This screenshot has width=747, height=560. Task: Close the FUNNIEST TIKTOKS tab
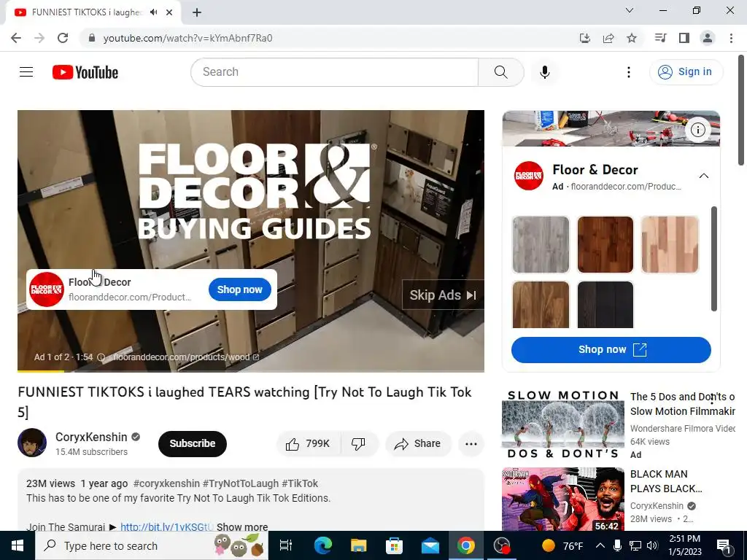(169, 12)
